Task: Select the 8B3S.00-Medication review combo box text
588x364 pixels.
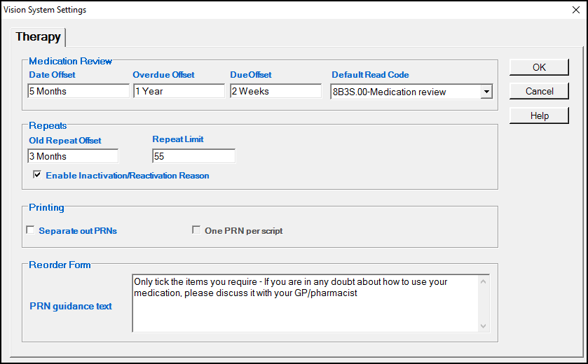Action: tap(404, 92)
